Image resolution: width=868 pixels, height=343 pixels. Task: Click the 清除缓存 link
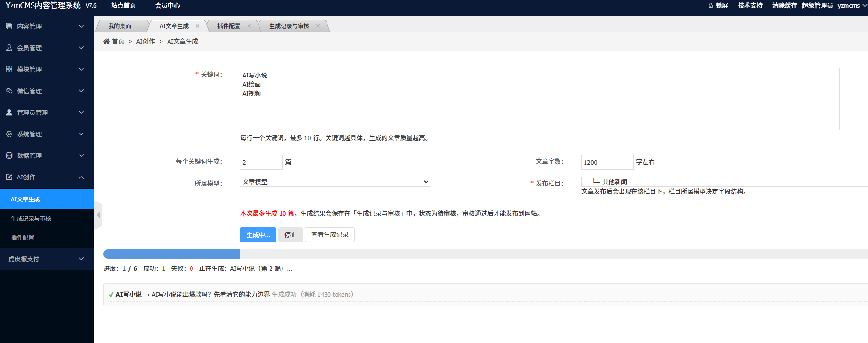click(785, 6)
